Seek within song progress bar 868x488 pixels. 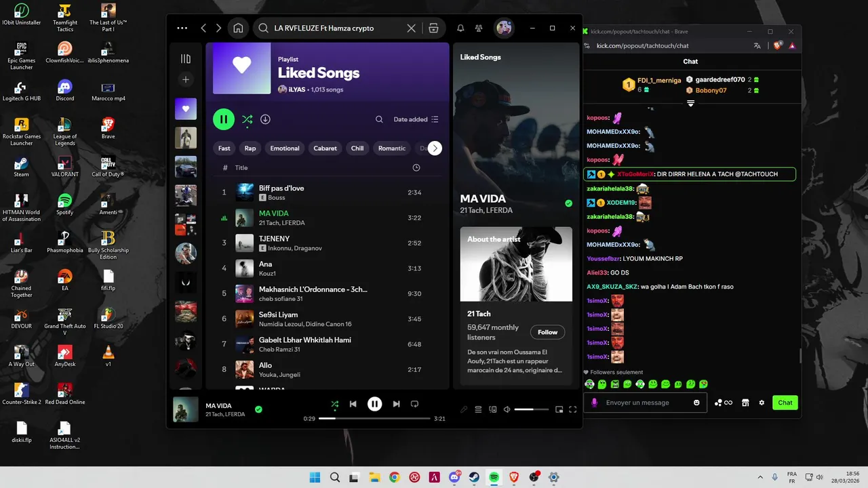pos(374,419)
